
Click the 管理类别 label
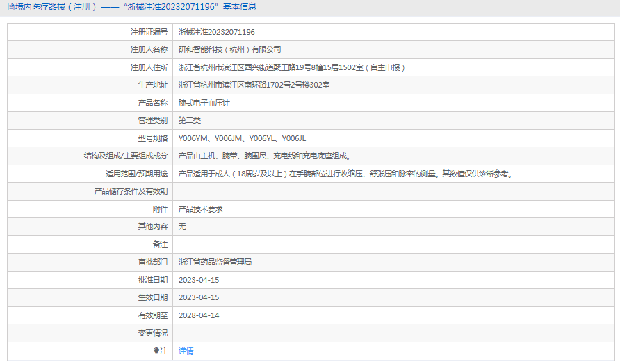[153, 120]
